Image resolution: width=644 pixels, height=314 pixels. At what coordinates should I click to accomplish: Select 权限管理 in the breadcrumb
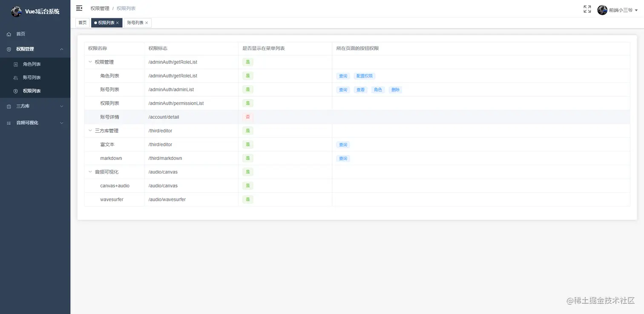click(x=100, y=9)
